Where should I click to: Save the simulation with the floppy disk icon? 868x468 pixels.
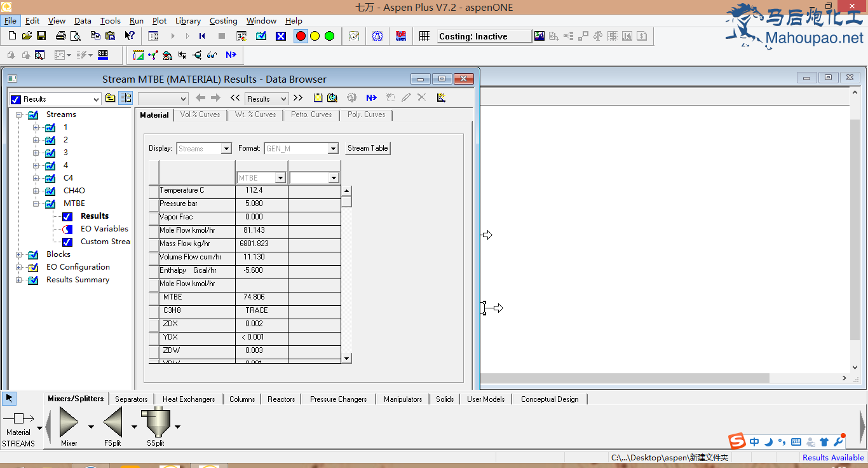41,36
